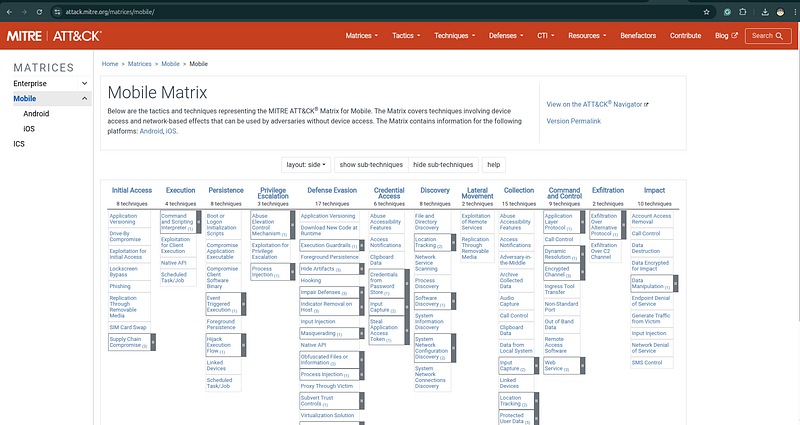
Task: Open the Initial Access tactic heading
Action: [x=132, y=190]
